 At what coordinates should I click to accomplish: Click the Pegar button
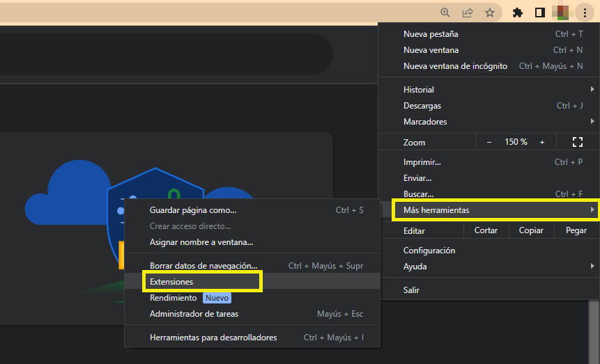576,230
